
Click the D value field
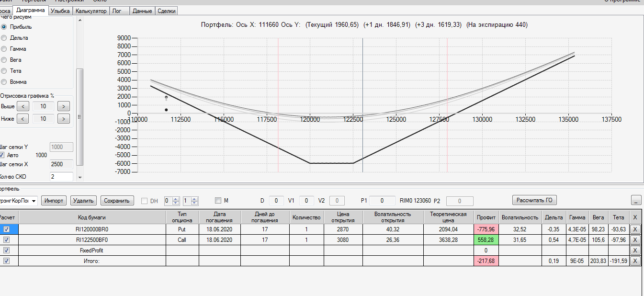coord(276,201)
